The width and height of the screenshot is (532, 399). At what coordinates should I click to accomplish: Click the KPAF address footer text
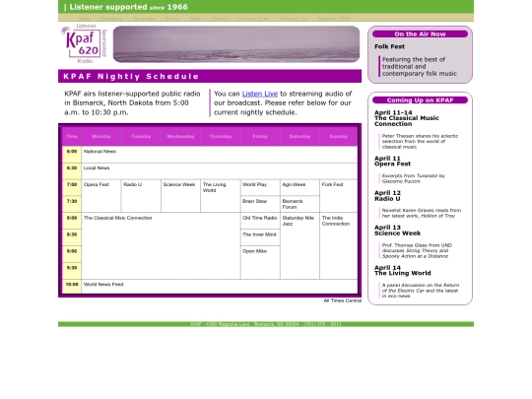(x=266, y=324)
